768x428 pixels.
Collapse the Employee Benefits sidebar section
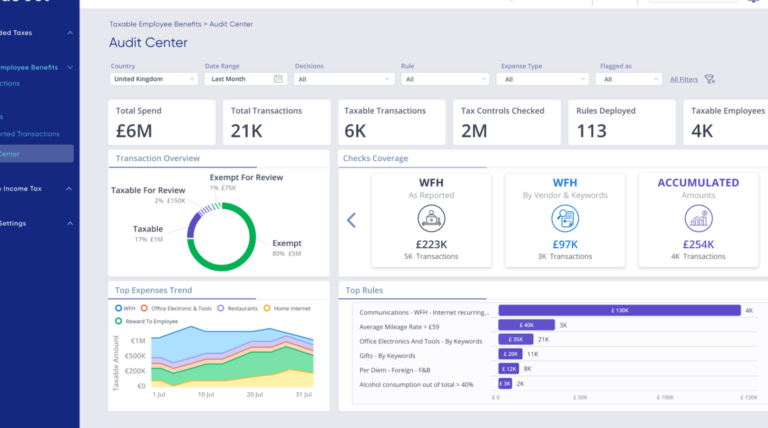70,68
